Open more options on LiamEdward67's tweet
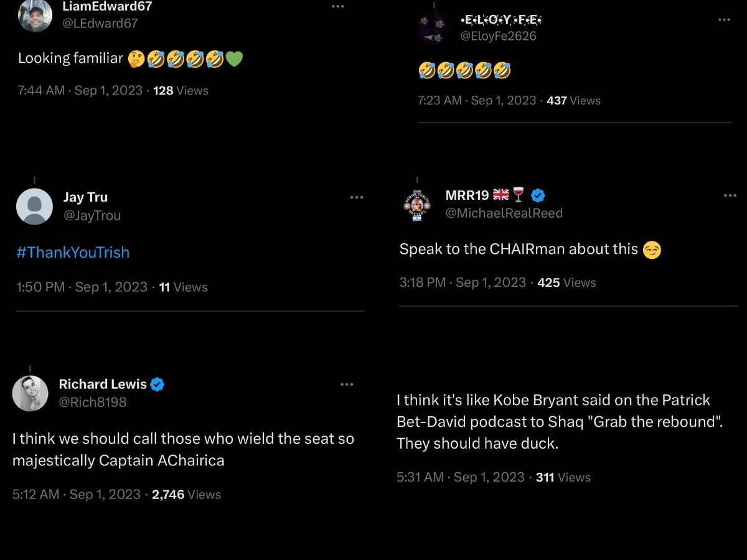Viewport: 747px width, 560px height. click(337, 6)
